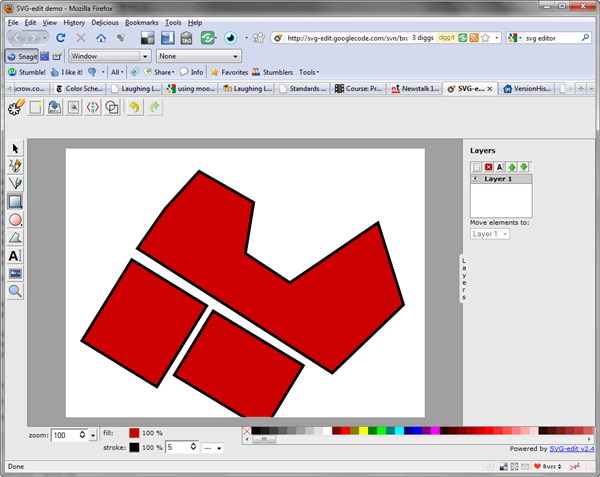
Task: Click the Undo arrow button
Action: tap(135, 107)
